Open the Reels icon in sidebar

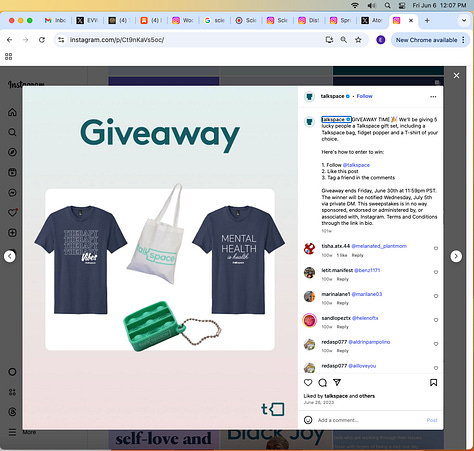[x=12, y=172]
